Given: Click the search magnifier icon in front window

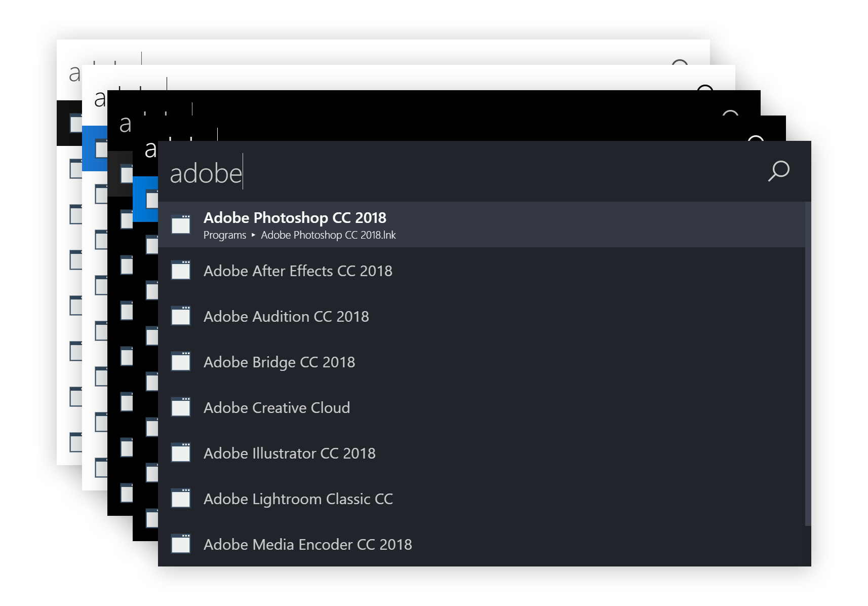Looking at the screenshot, I should pyautogui.click(x=778, y=171).
